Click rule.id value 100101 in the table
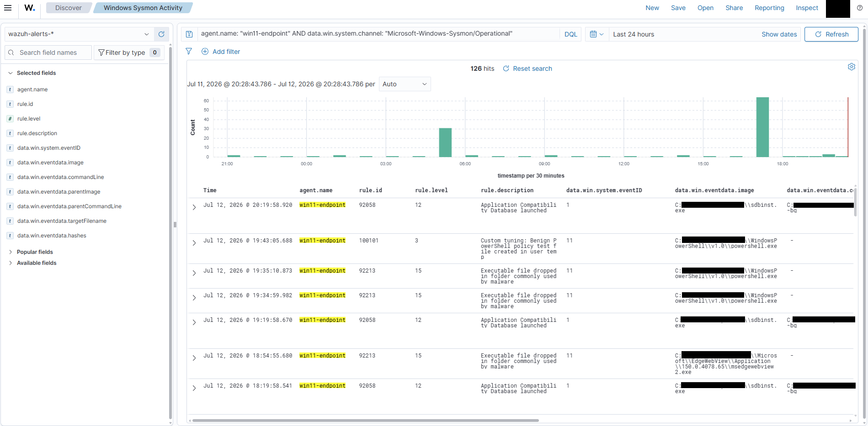 [368, 241]
